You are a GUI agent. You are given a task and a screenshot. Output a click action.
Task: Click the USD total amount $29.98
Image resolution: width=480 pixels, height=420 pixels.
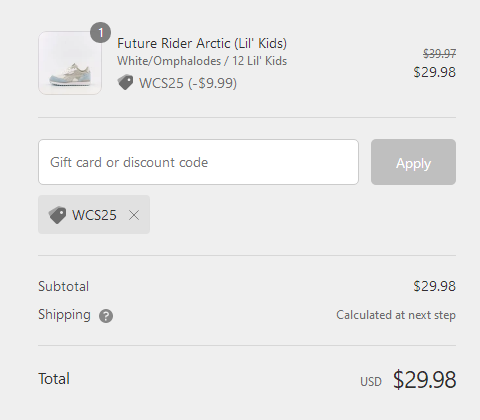coord(424,380)
